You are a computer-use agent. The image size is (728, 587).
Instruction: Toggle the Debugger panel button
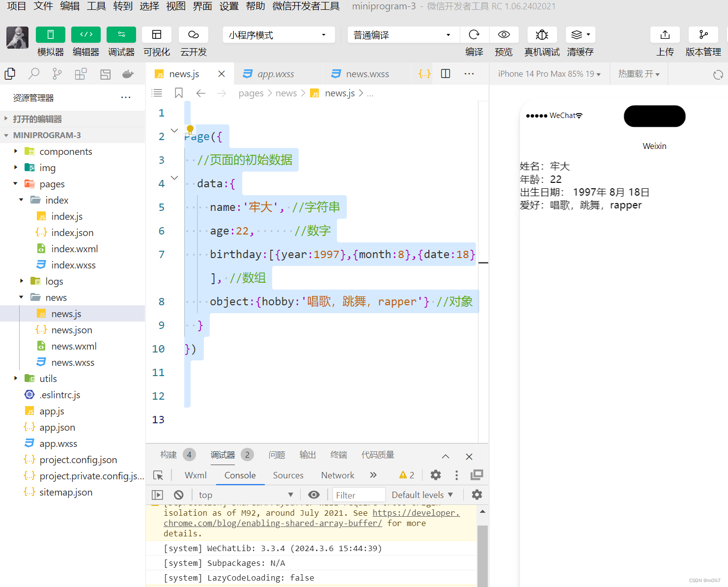click(121, 35)
